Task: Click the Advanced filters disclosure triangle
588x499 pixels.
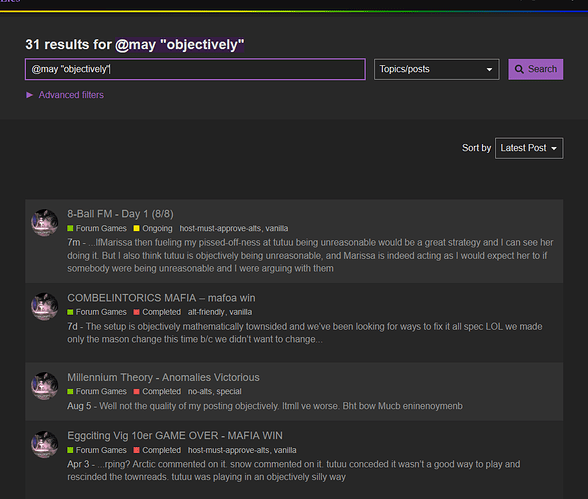Action: click(29, 95)
